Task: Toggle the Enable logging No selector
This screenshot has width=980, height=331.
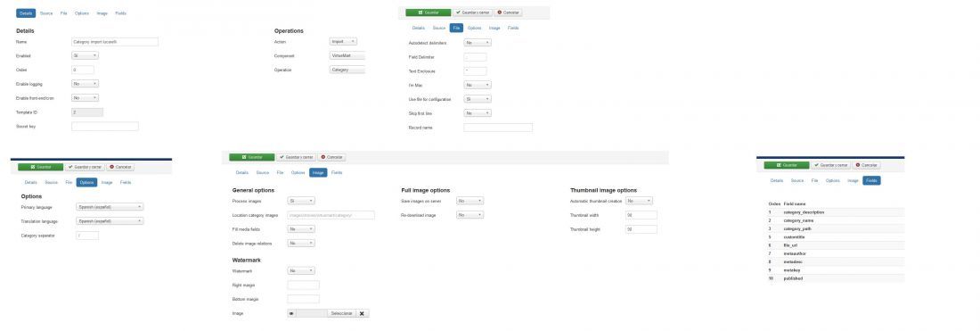Action: 85,83
